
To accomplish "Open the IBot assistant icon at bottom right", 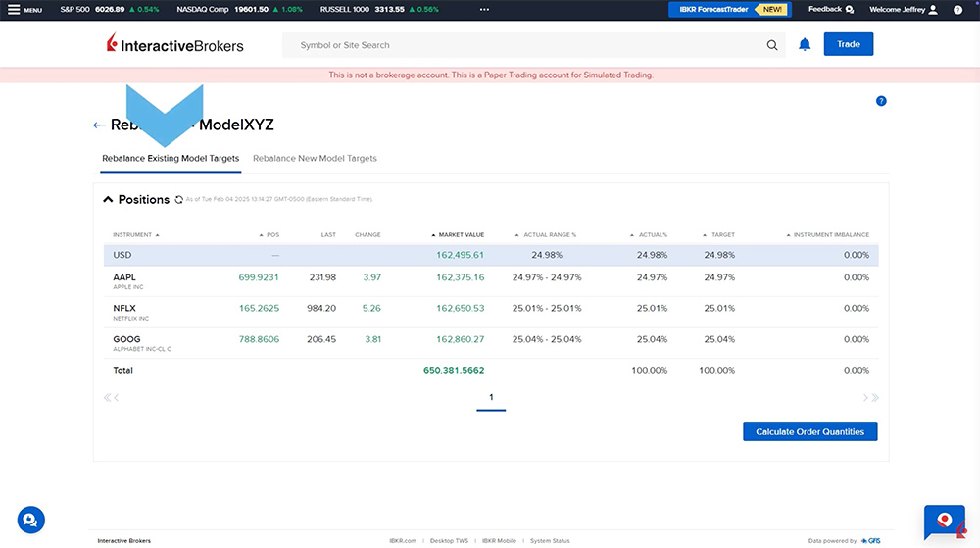I will 945,523.
